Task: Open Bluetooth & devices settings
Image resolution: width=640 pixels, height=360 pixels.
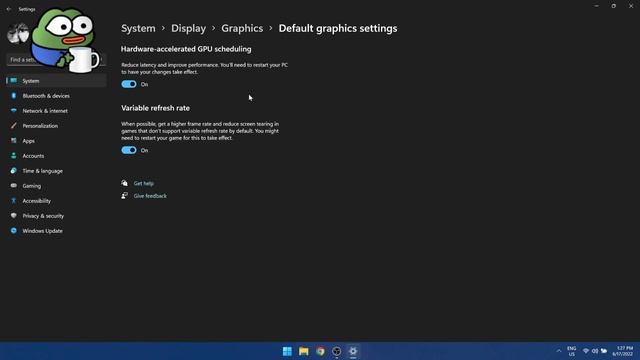Action: click(x=56, y=96)
